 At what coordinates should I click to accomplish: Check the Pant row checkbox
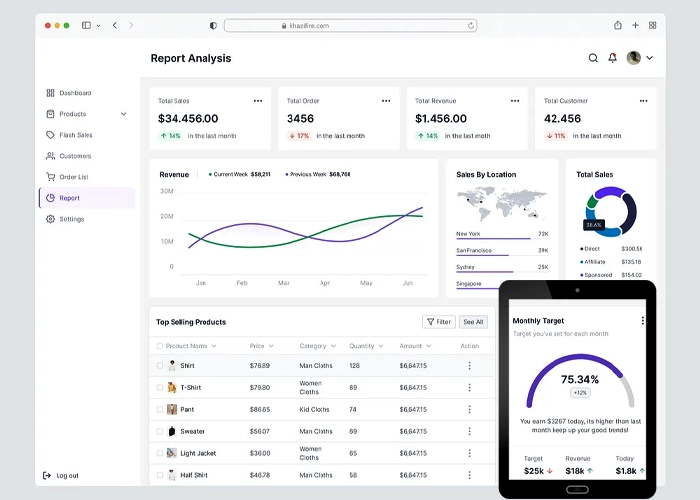point(160,409)
